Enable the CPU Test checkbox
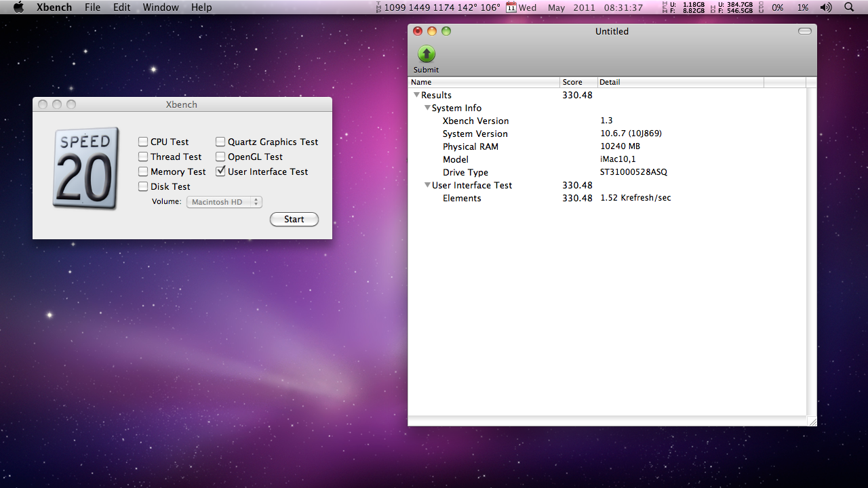Image resolution: width=868 pixels, height=488 pixels. point(143,142)
